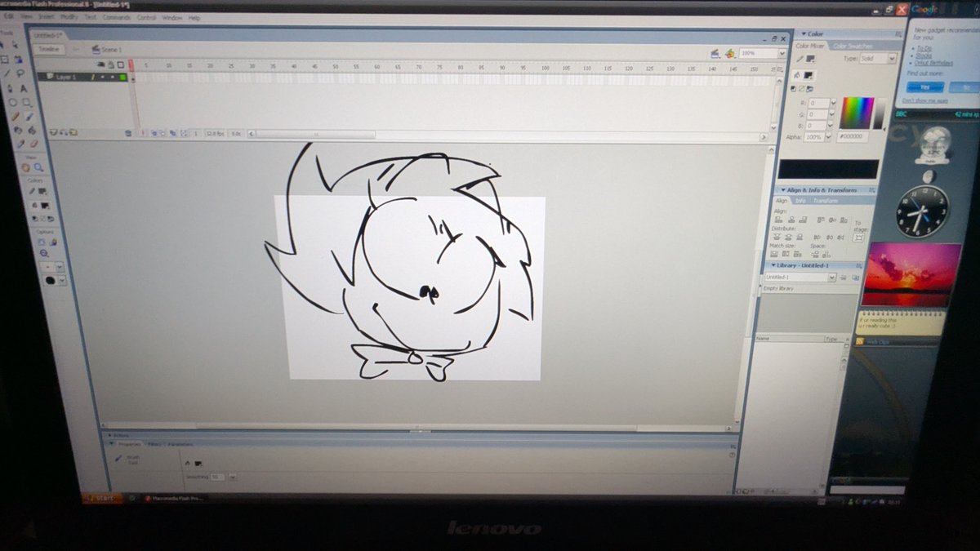Click the Edit Symbols icon
The image size is (980, 551).
(729, 53)
